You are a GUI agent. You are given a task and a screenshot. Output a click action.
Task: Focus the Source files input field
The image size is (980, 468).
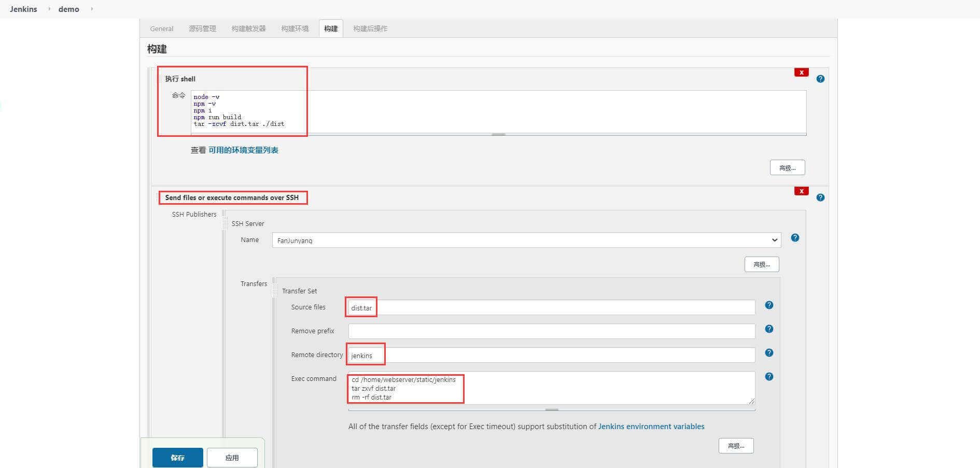pyautogui.click(x=552, y=307)
